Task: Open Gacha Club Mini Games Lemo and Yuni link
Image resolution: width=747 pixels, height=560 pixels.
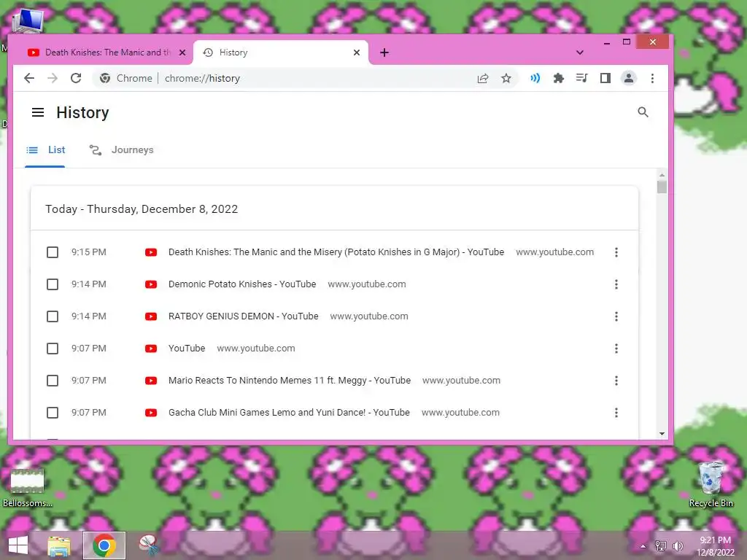Action: point(289,413)
